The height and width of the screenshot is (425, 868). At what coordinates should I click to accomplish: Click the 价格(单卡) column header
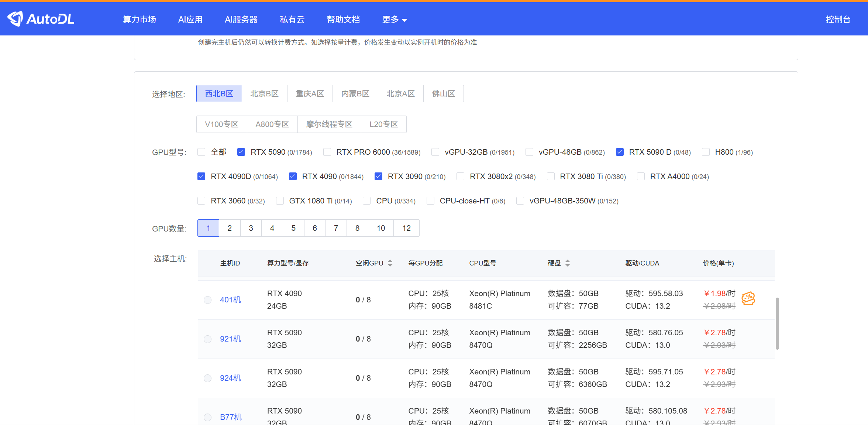coord(718,263)
